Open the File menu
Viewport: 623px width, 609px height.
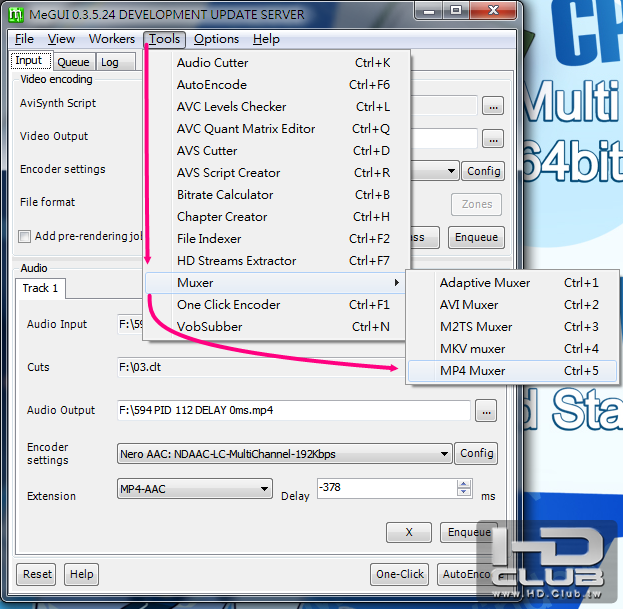[24, 39]
